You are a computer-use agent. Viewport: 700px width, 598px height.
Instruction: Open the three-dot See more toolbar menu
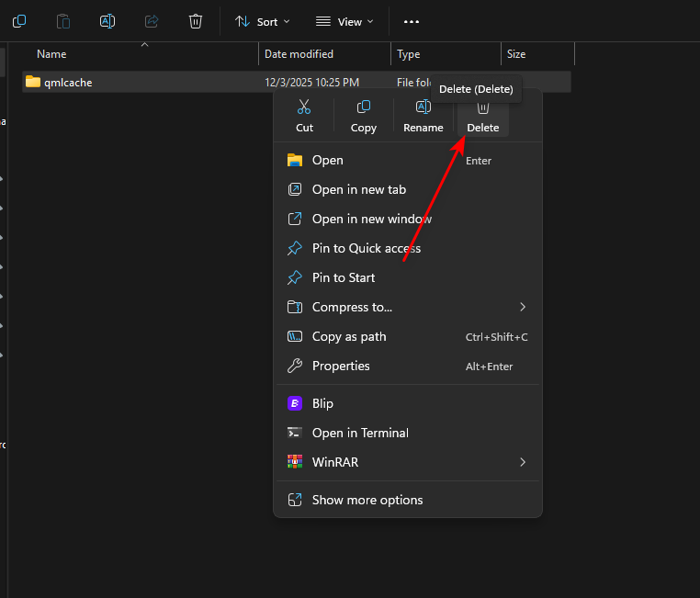412,21
